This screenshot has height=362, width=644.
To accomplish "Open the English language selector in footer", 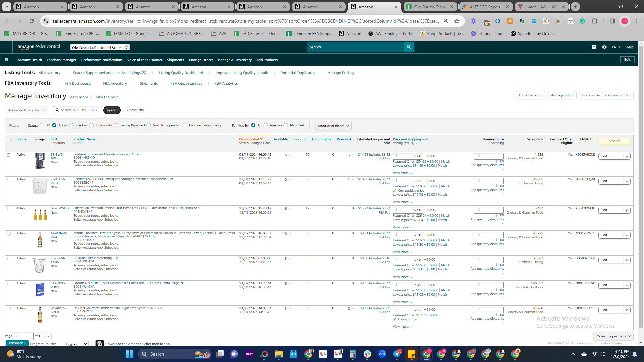I will (x=76, y=344).
